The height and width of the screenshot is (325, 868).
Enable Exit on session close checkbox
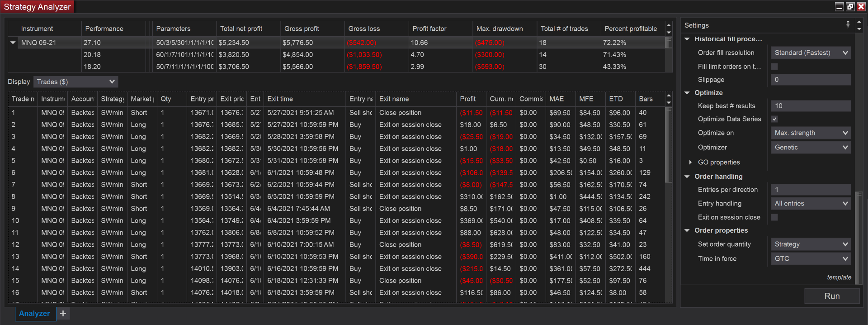(x=774, y=217)
